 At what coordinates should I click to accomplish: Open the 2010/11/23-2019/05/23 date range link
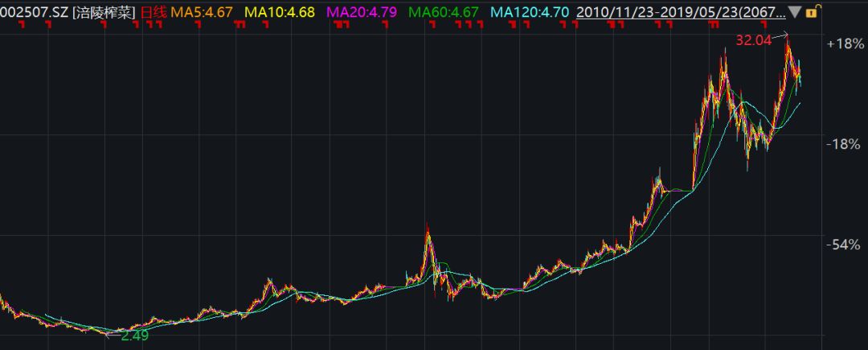pos(681,11)
